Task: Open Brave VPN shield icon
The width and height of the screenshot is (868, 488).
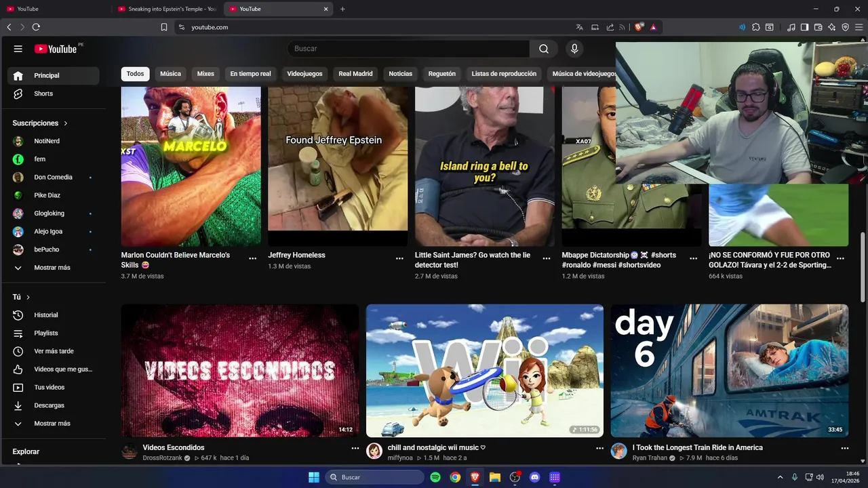Action: coord(846,27)
